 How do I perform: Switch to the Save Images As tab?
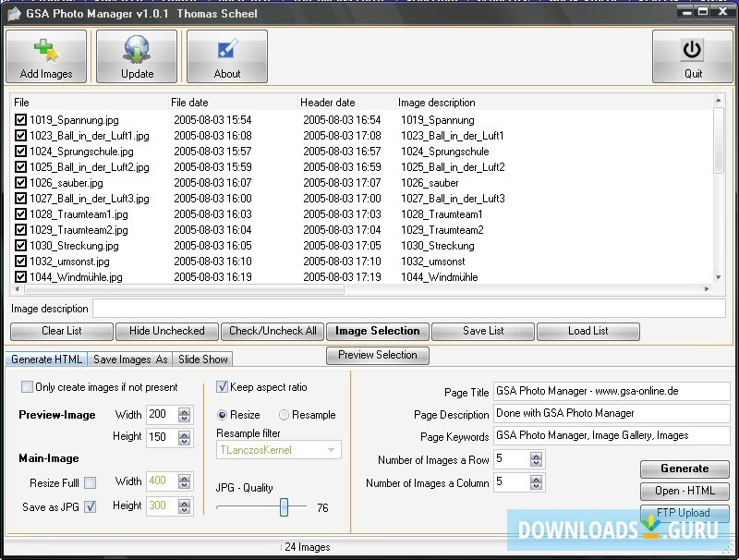(x=130, y=359)
